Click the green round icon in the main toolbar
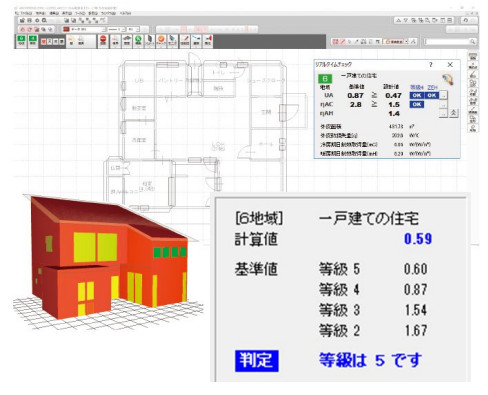Viewport: 488px width, 395px height. point(138,41)
